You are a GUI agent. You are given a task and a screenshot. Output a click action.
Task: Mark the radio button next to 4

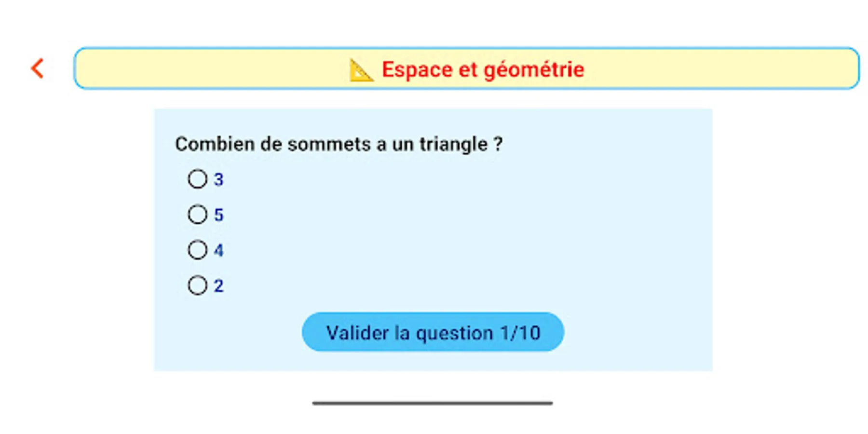pyautogui.click(x=197, y=250)
